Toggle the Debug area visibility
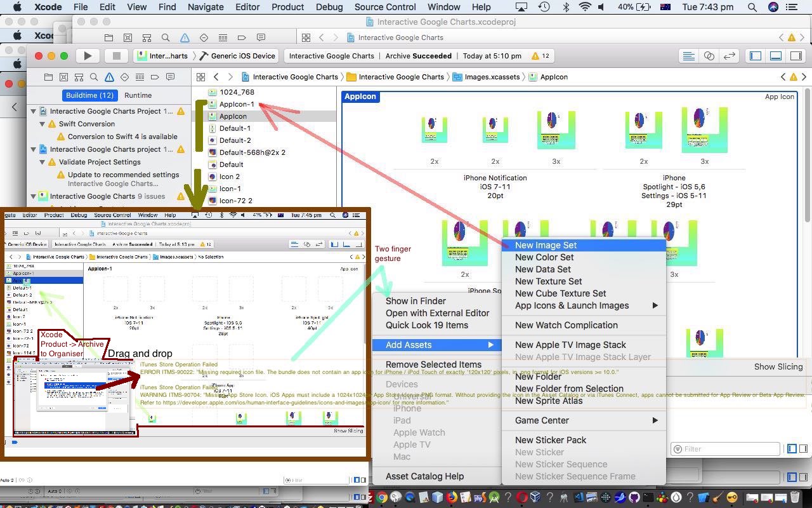Viewport: 812px width, 508px height. click(x=776, y=56)
